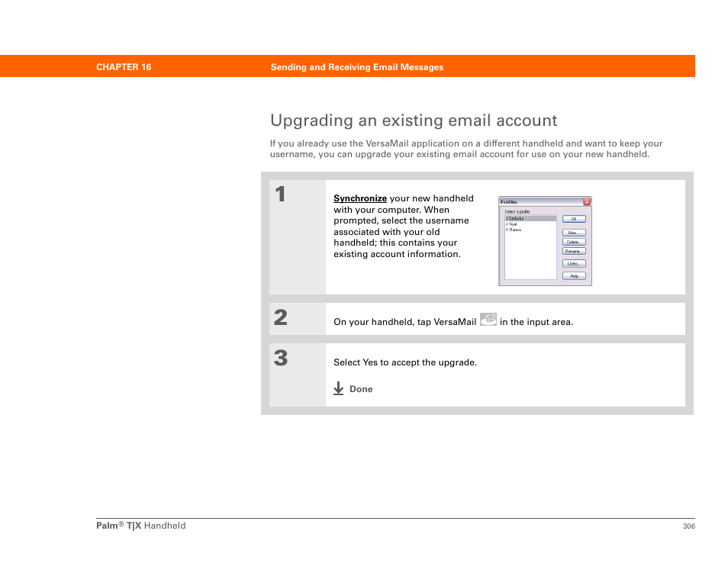Close the Profiles dialog with the red X
Viewport: 728px width, 563px height.
point(587,201)
